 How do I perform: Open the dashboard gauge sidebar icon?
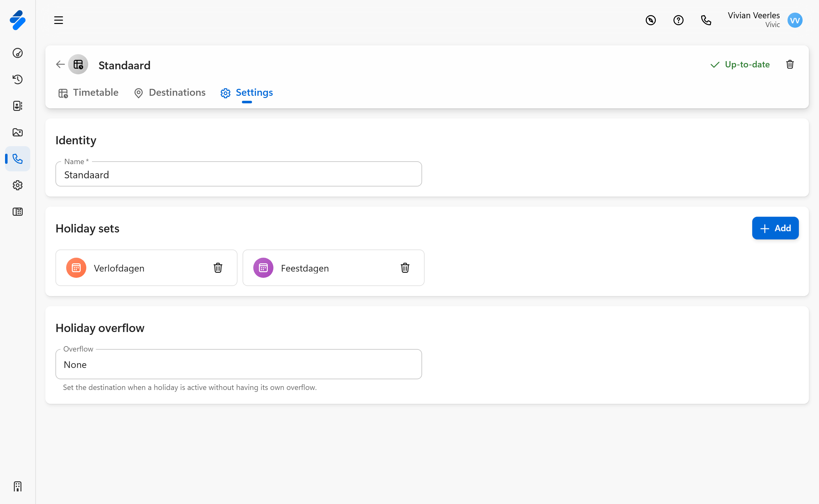click(x=18, y=53)
